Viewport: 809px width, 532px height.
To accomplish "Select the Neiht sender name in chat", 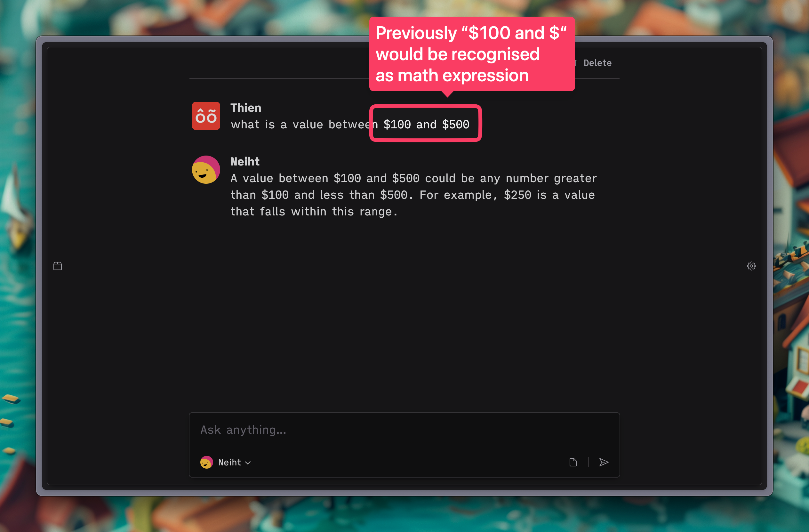I will [245, 161].
